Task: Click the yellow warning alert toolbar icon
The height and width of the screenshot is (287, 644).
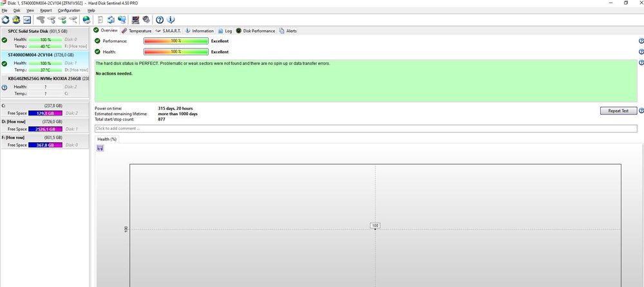Action: [16, 20]
